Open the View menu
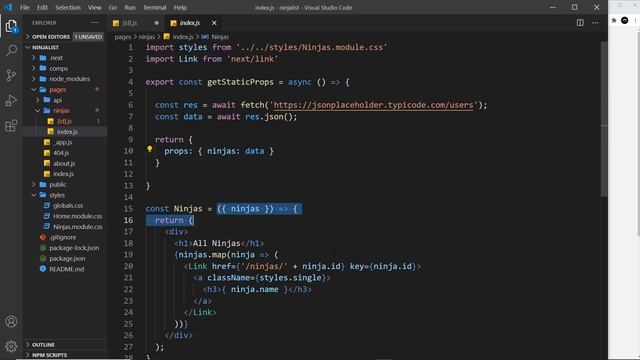The width and height of the screenshot is (640, 360). click(x=94, y=7)
